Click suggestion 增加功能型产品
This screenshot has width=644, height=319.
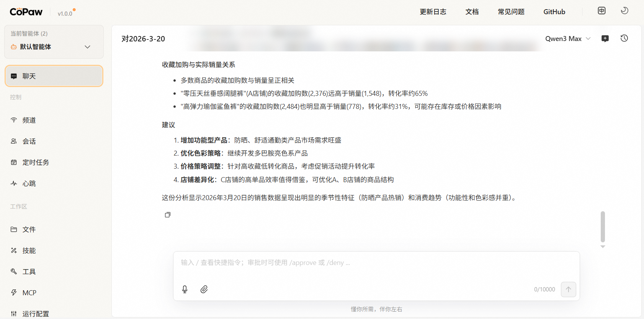tap(261, 140)
